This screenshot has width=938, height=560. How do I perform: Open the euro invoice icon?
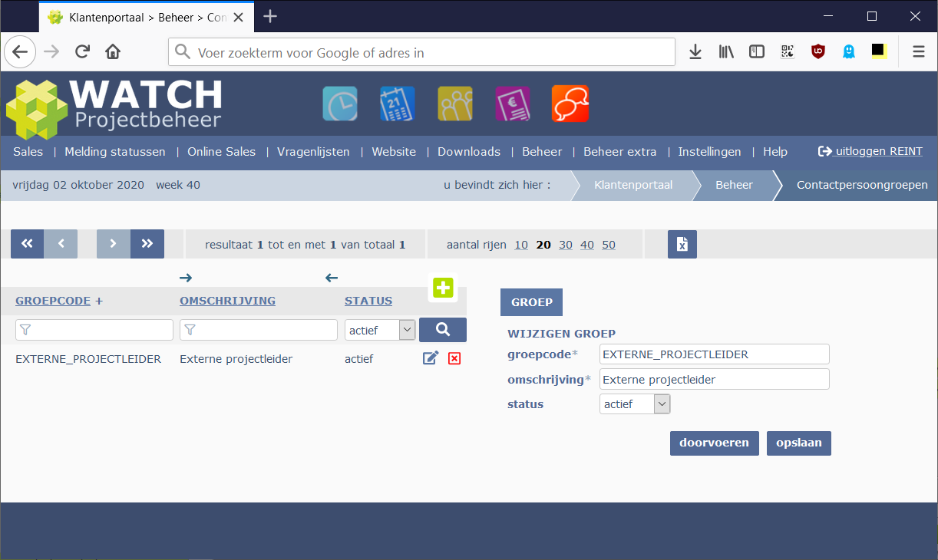pyautogui.click(x=512, y=104)
